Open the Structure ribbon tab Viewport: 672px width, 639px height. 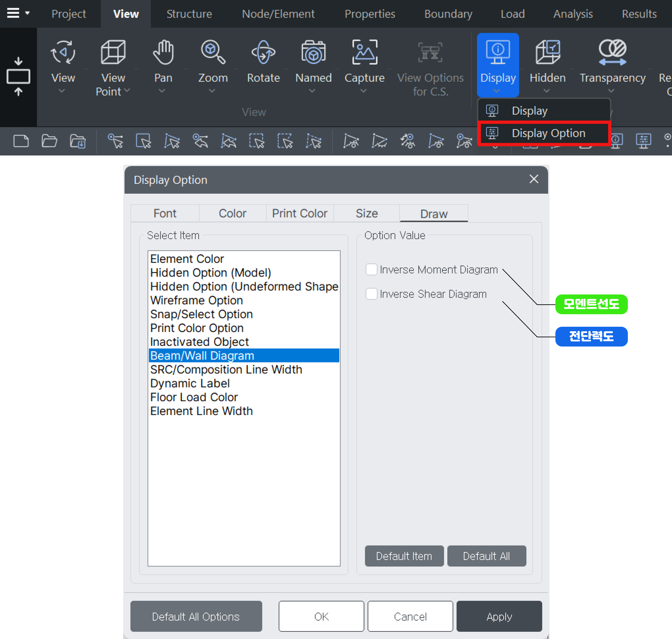pyautogui.click(x=189, y=14)
